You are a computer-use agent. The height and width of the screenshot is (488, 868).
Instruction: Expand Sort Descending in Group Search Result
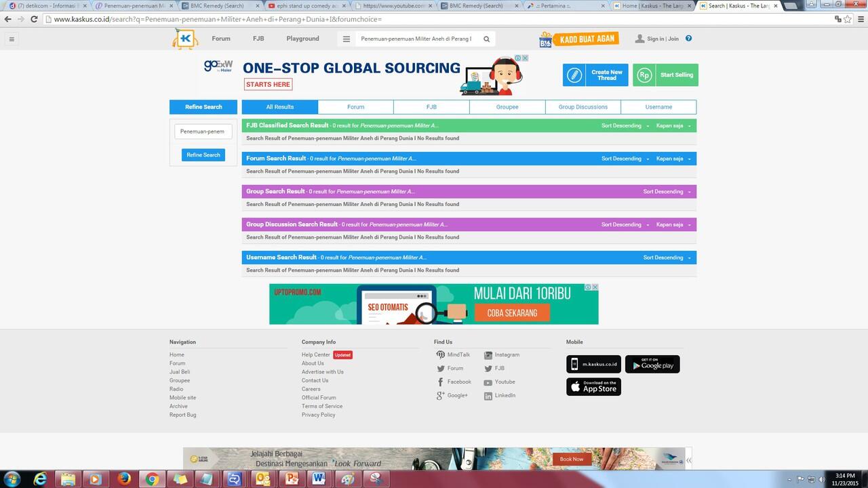[667, 192]
